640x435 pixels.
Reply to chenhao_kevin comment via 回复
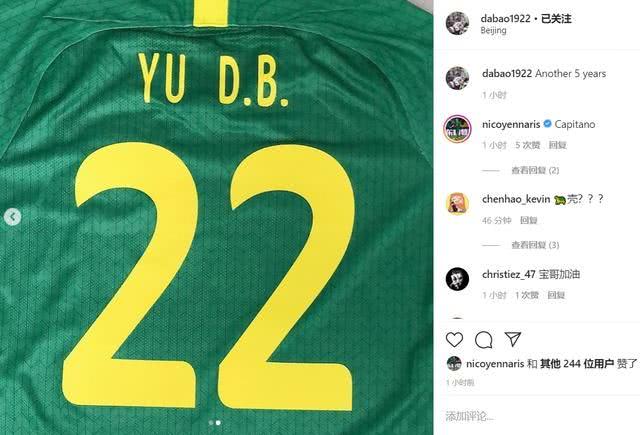pyautogui.click(x=529, y=221)
